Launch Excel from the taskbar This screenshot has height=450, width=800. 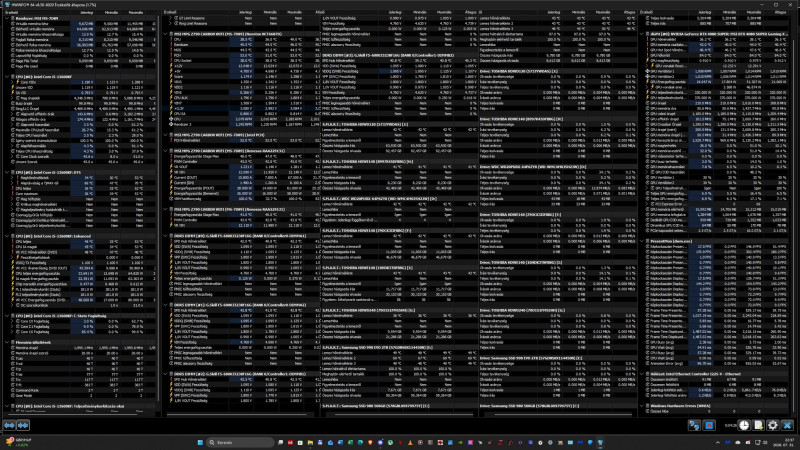tap(351, 442)
